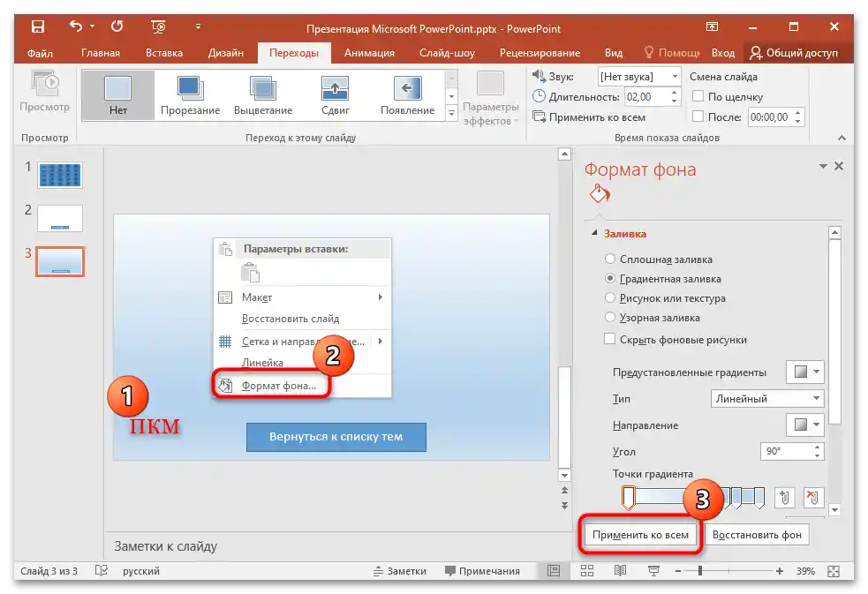Open Примечания in status bar
Image resolution: width=868 pixels, height=594 pixels.
pos(482,571)
